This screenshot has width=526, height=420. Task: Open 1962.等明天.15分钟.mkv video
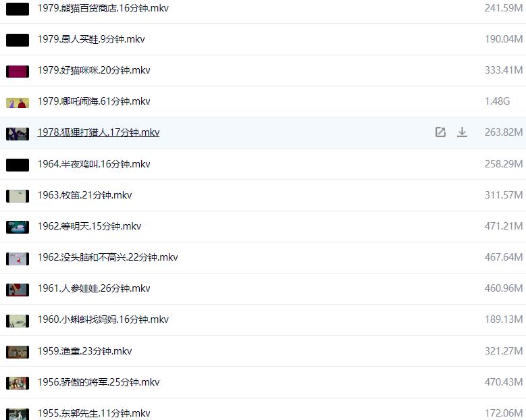89,226
